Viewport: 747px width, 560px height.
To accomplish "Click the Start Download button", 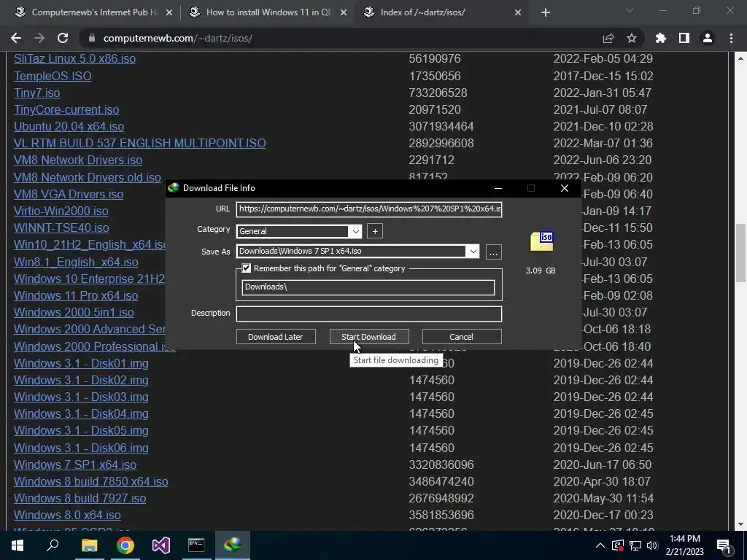I will [x=368, y=337].
